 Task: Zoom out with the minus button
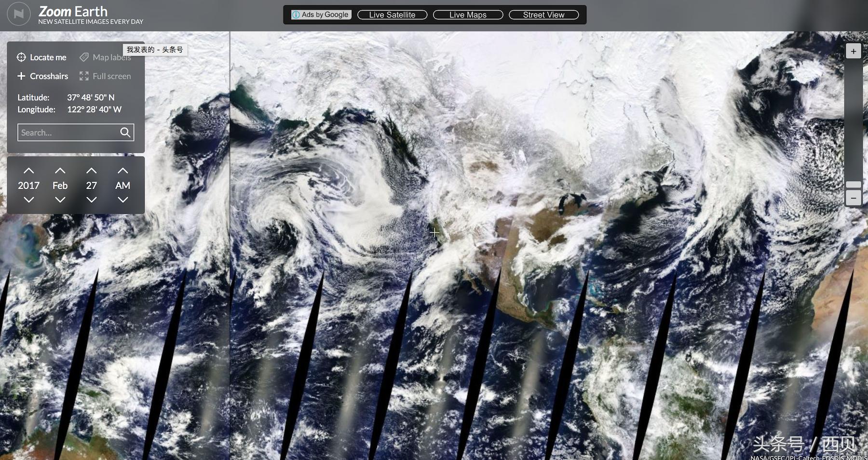(x=854, y=198)
